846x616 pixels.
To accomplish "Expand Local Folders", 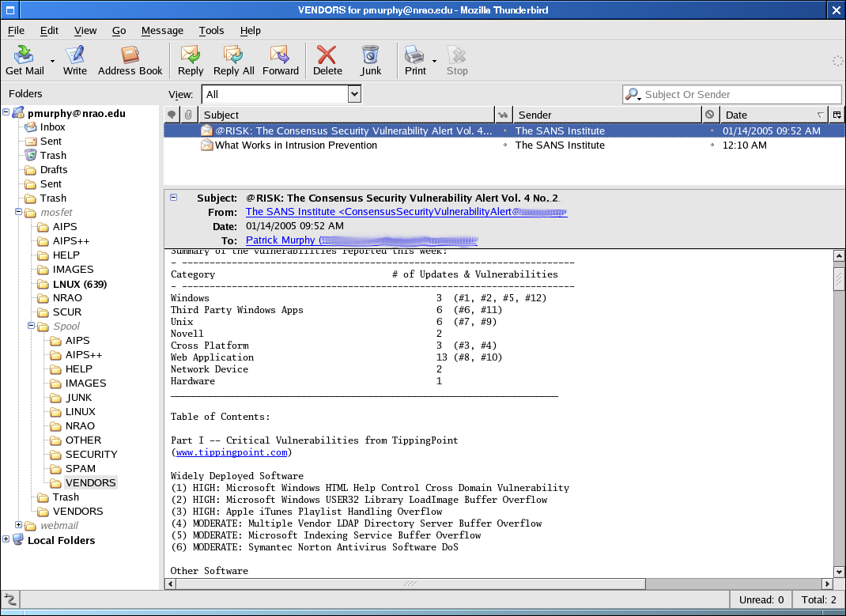I will [6, 539].
